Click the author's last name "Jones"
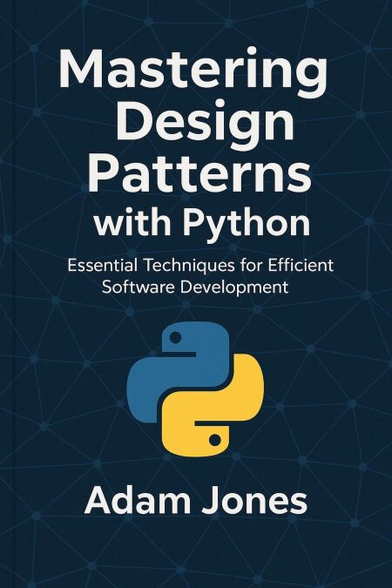Viewport: 392px width, 588px height. [255, 501]
